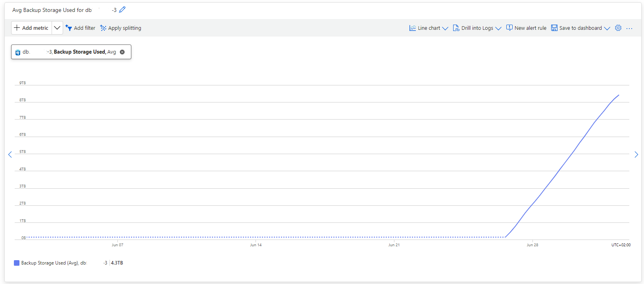Edit chart title with pencil icon

click(x=122, y=10)
